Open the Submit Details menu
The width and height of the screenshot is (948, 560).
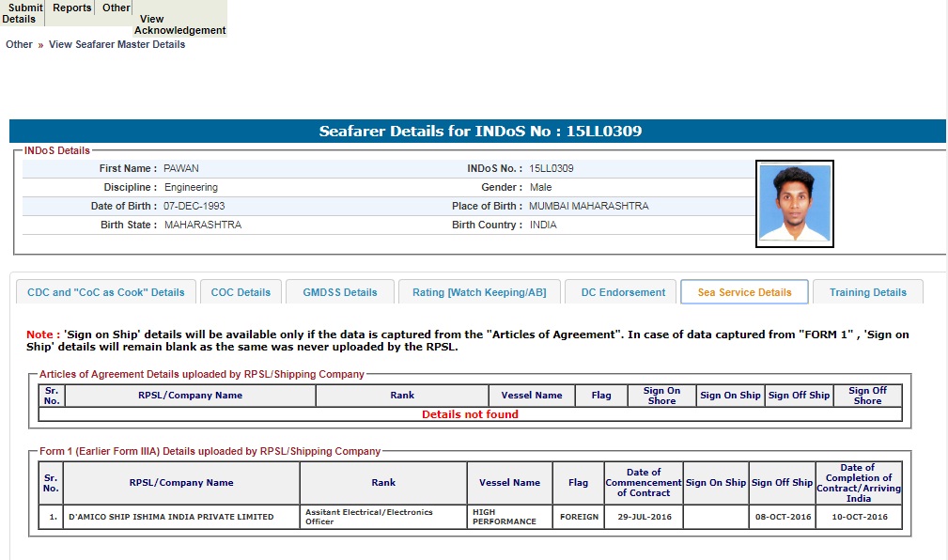point(22,13)
